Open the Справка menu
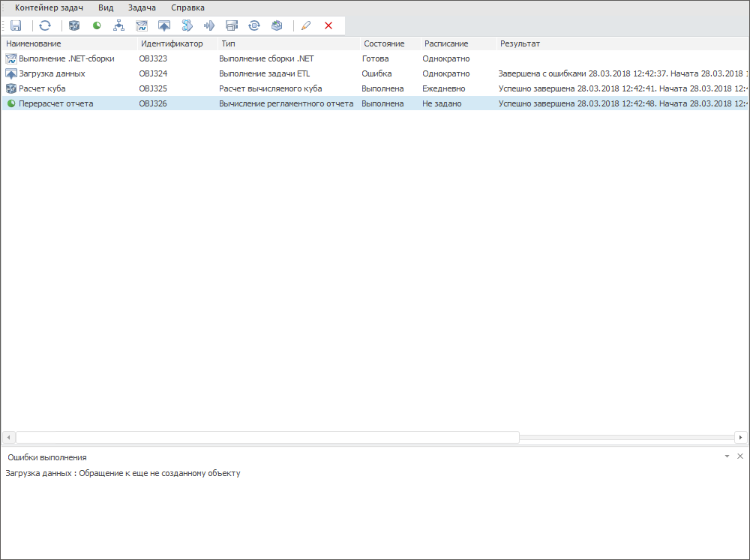This screenshot has width=750, height=560. click(187, 7)
